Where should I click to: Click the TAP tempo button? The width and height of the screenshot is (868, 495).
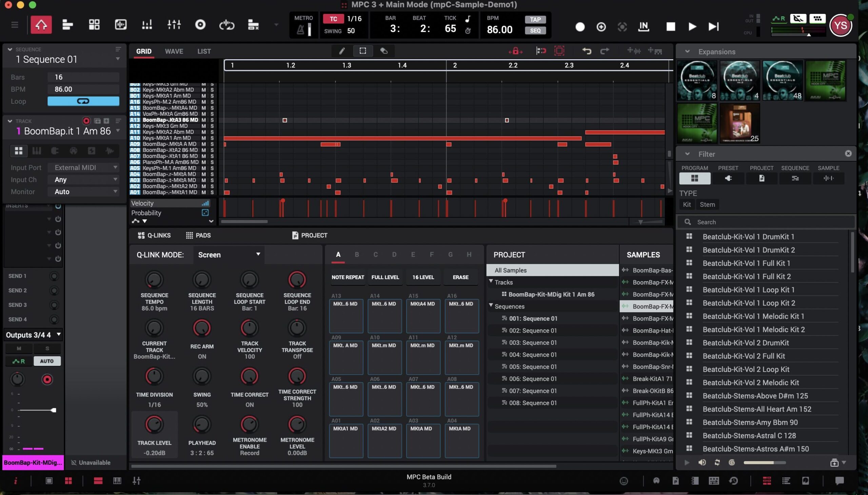point(535,19)
